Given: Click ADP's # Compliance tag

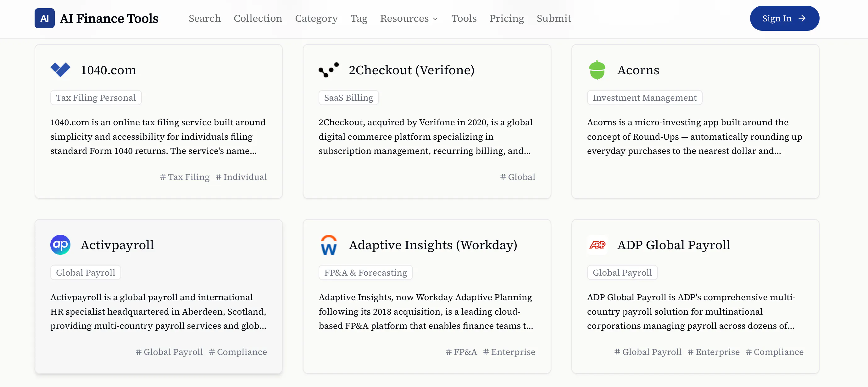Looking at the screenshot, I should point(775,352).
